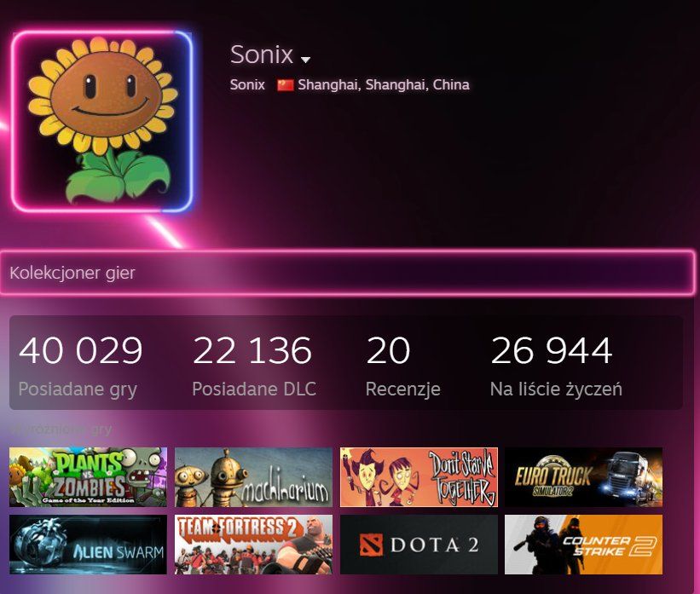This screenshot has width=700, height=594.
Task: Click the Counter-Strike 2 banner
Action: 583,545
